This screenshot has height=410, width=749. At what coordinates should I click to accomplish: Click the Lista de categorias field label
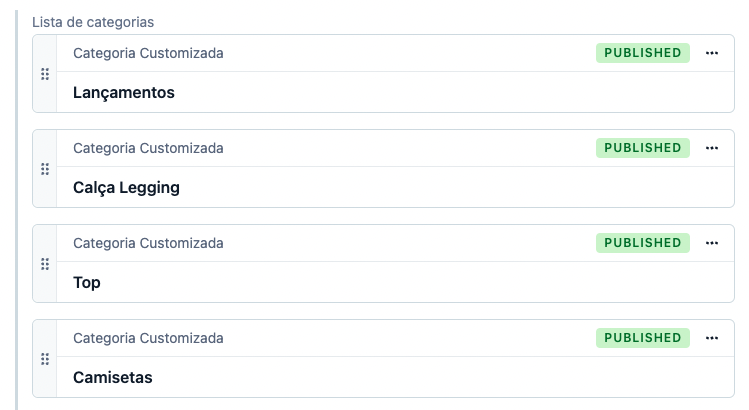[x=93, y=21]
